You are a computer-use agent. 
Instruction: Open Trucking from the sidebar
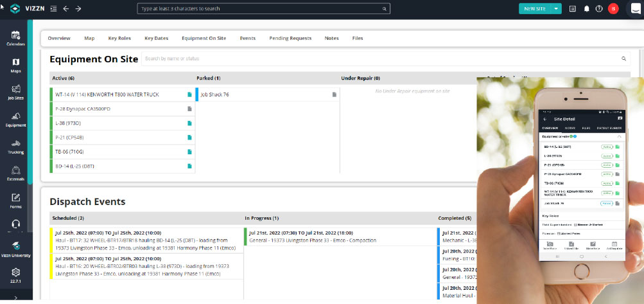point(15,147)
